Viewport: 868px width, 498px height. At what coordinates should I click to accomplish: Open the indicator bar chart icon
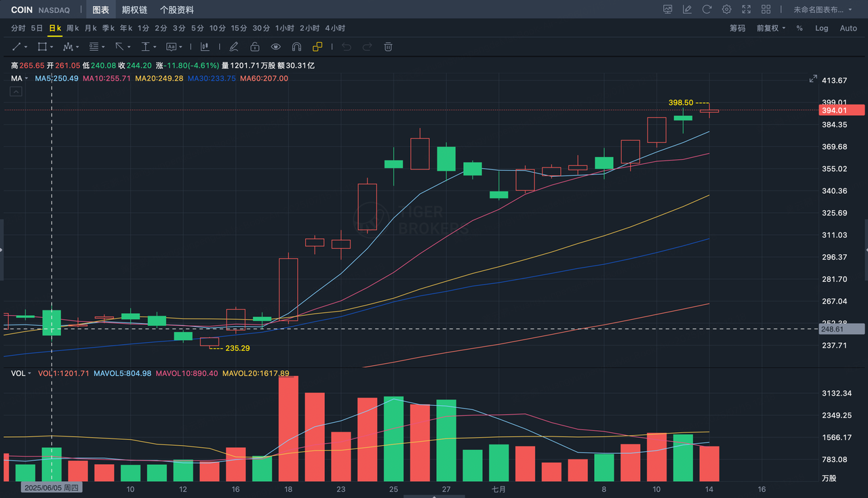click(204, 47)
